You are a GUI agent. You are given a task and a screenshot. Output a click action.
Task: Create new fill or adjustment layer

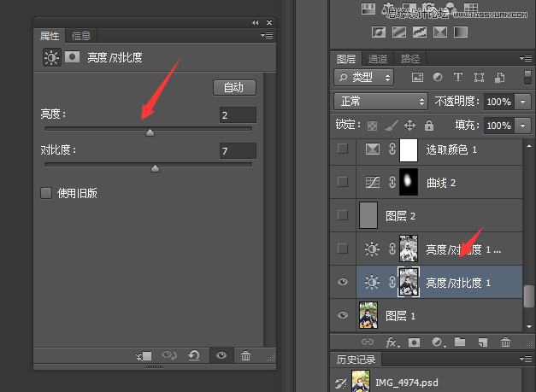coord(438,342)
